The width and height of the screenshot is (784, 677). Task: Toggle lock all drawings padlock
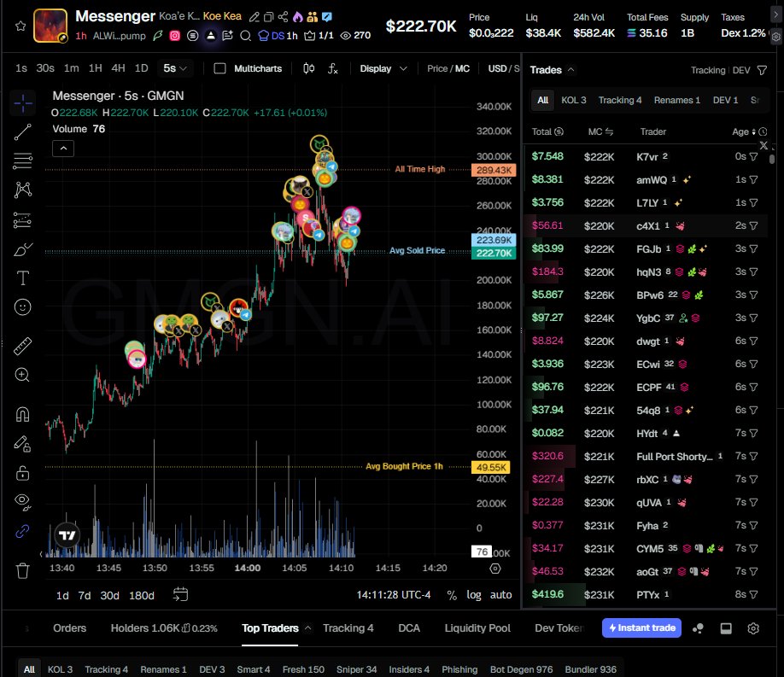point(22,472)
